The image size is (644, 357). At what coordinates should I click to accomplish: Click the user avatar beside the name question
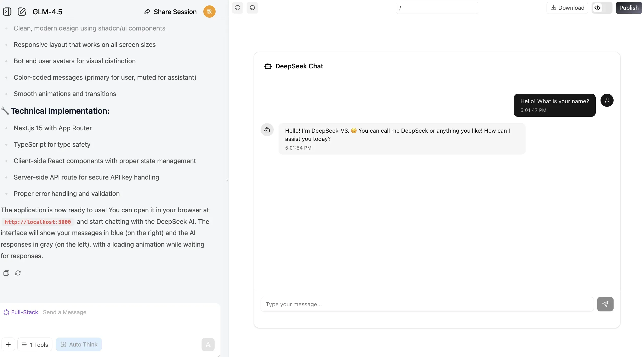click(607, 100)
